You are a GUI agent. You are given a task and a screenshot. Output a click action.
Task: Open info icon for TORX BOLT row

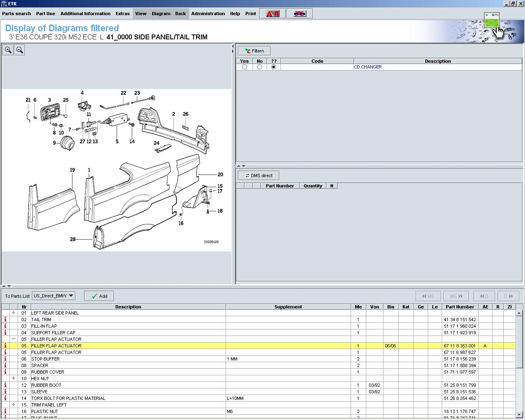5,398
